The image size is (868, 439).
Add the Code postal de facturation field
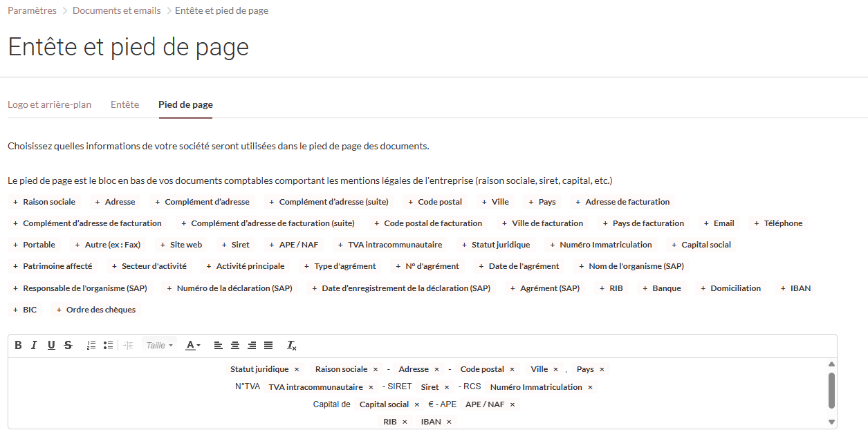click(428, 223)
